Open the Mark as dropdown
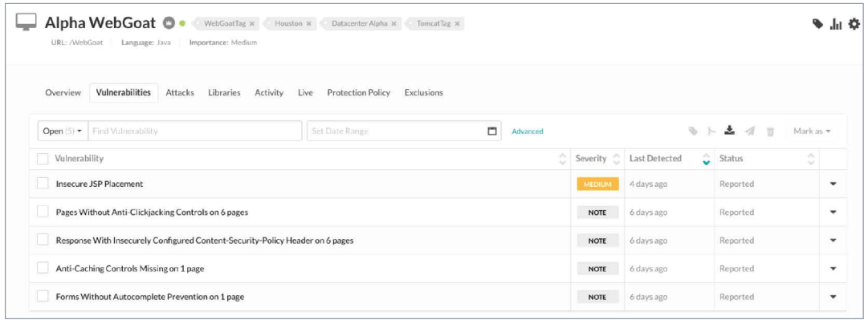The height and width of the screenshot is (324, 868). [x=811, y=131]
